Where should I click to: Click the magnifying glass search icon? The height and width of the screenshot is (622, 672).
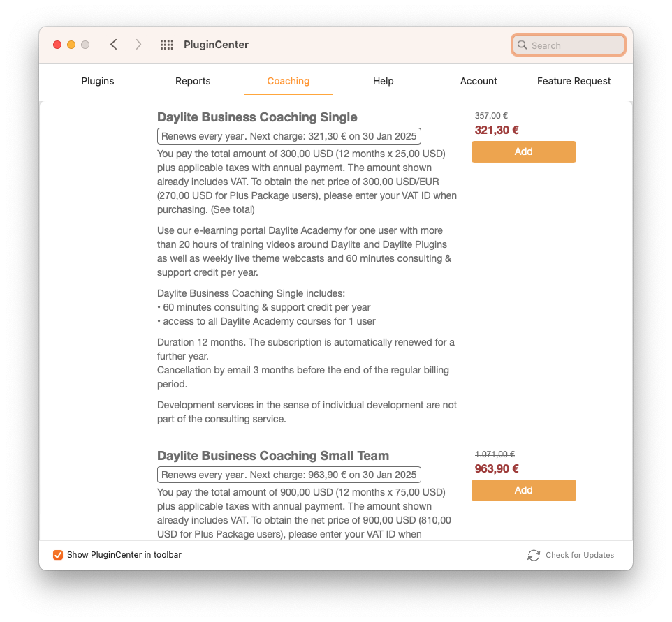[x=522, y=45]
